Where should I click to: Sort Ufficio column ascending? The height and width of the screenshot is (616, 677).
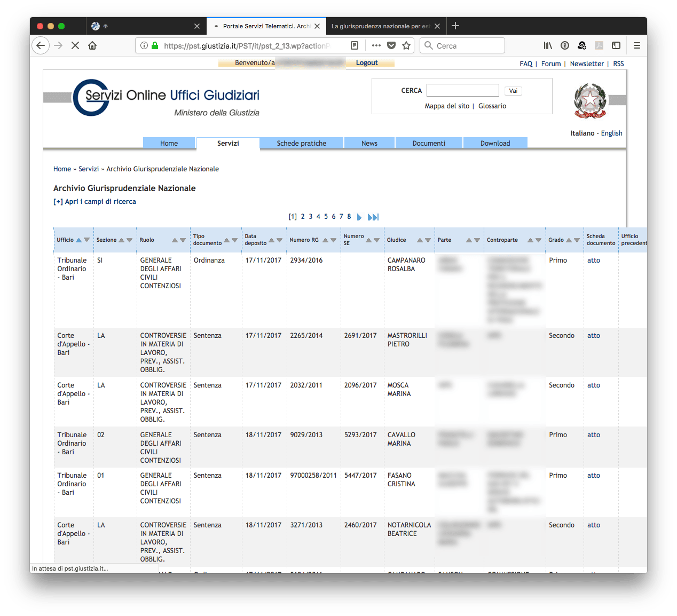pyautogui.click(x=79, y=240)
